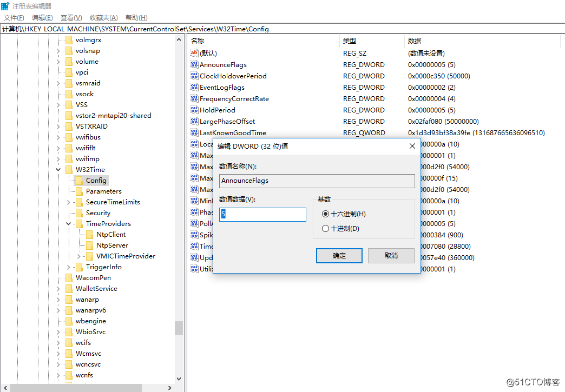Click the tree pane vertical scrollbar thumb
The width and height of the screenshot is (565, 392).
pos(179,328)
